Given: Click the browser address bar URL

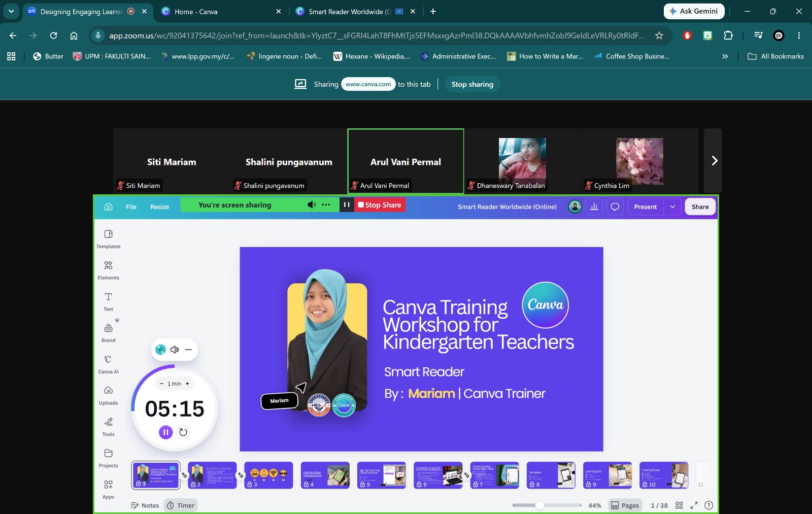Looking at the screenshot, I should tap(377, 36).
